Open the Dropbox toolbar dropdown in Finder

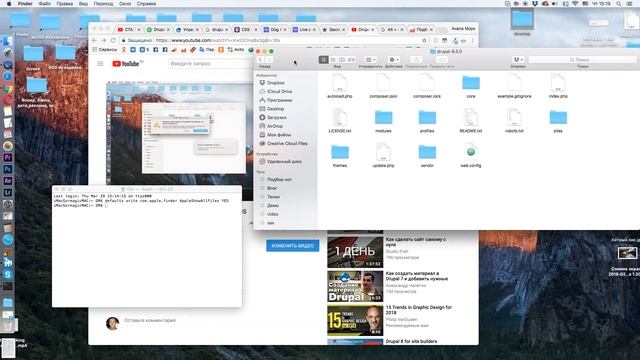tap(518, 60)
